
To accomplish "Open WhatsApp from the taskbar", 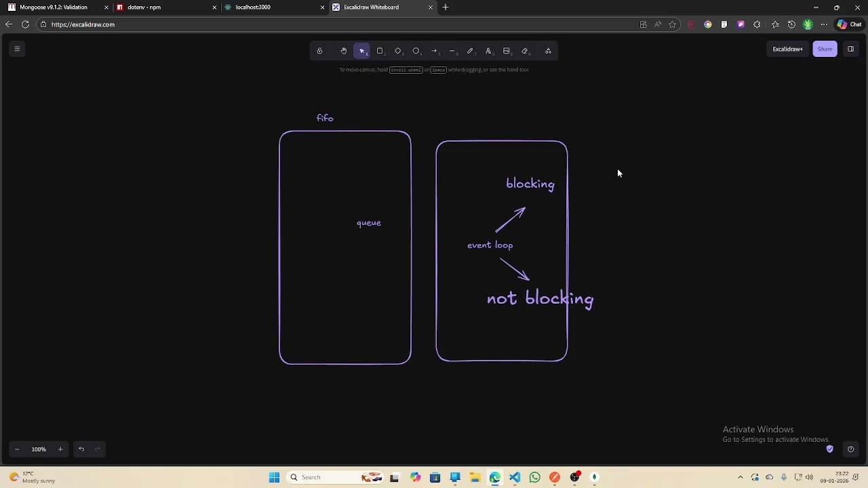I will point(534,477).
